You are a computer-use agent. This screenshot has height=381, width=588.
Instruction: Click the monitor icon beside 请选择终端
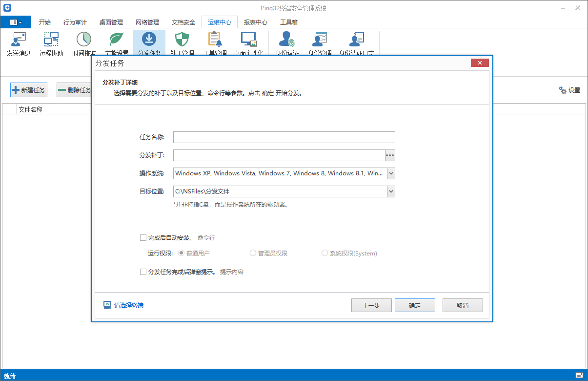coord(107,305)
